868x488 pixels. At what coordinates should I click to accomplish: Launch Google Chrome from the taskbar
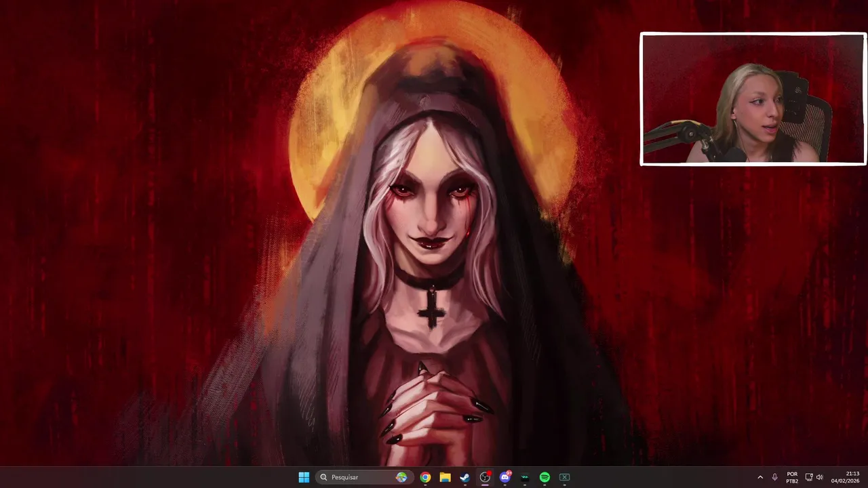tap(425, 477)
